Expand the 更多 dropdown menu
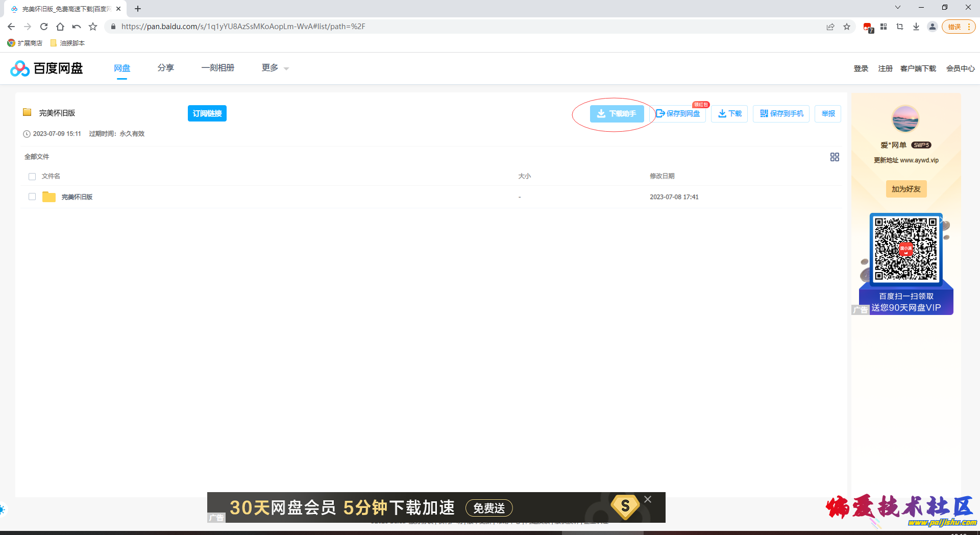Image resolution: width=980 pixels, height=535 pixels. coord(274,67)
